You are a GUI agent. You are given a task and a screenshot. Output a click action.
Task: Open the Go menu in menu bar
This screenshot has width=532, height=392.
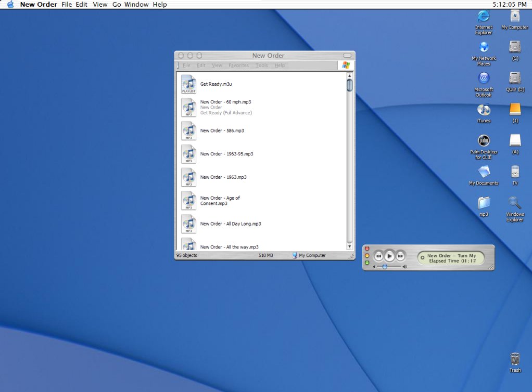click(x=117, y=4)
